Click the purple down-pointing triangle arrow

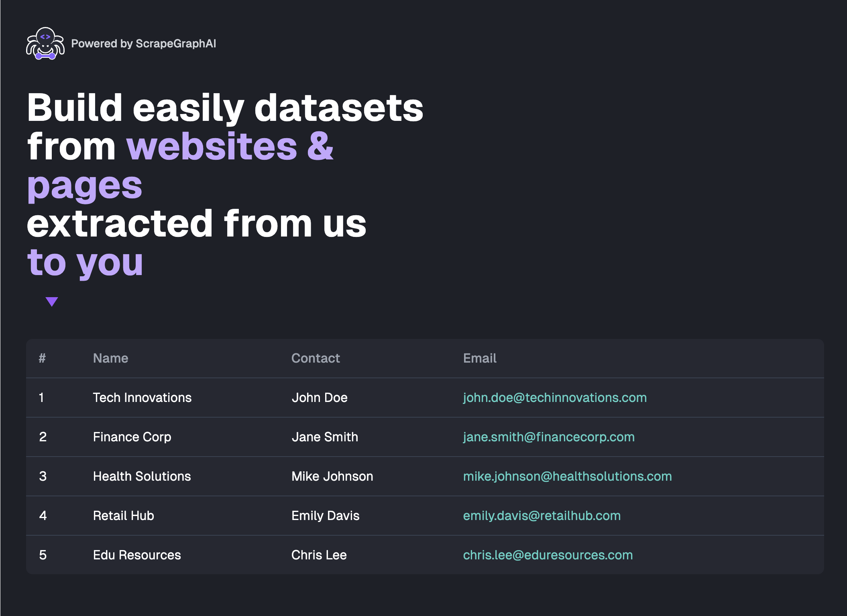52,301
